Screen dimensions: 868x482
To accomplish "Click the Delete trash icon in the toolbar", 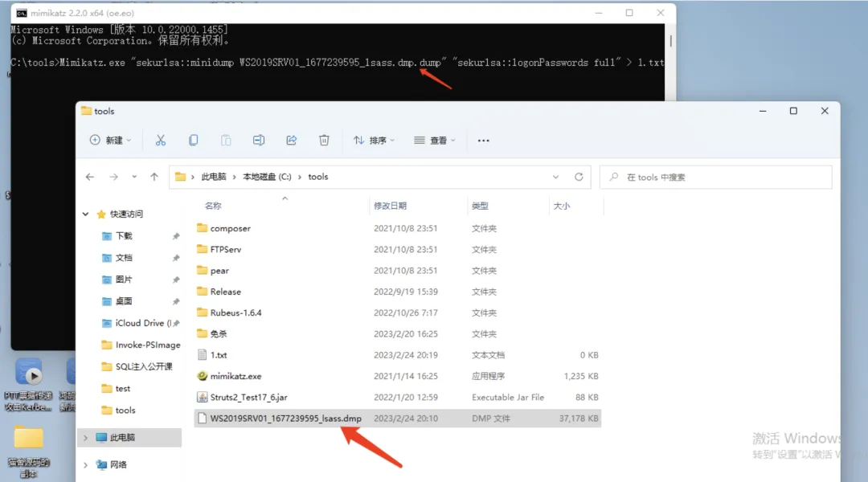I will (324, 140).
